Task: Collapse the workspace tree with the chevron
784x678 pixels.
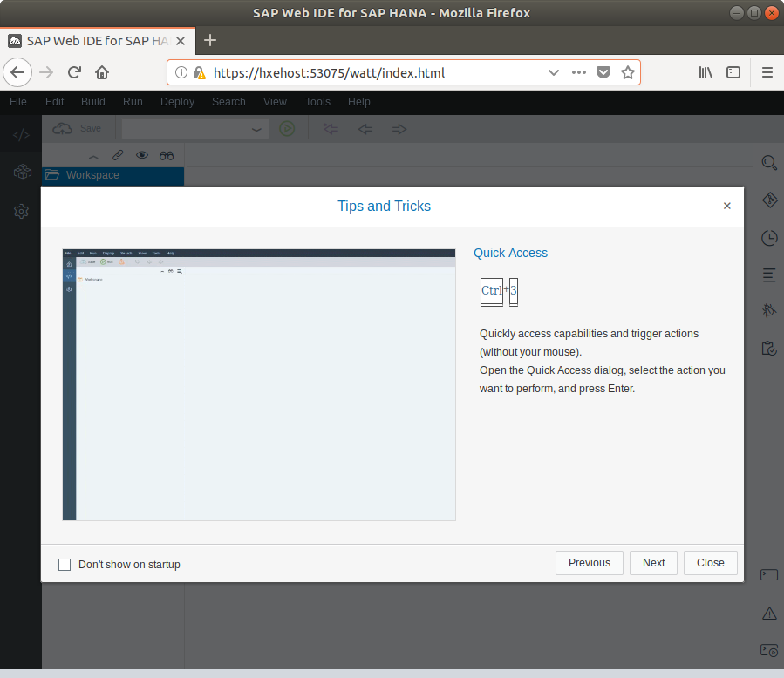Action: 93,155
